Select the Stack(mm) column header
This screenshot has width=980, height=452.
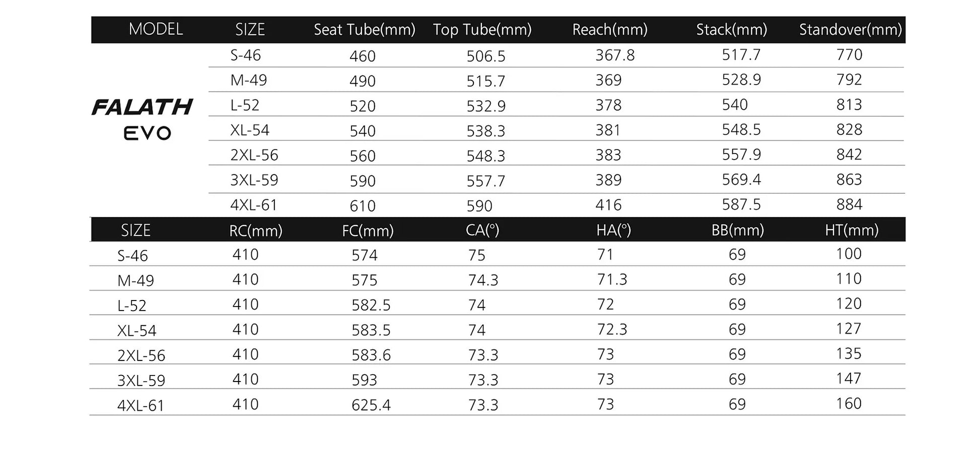tap(731, 30)
